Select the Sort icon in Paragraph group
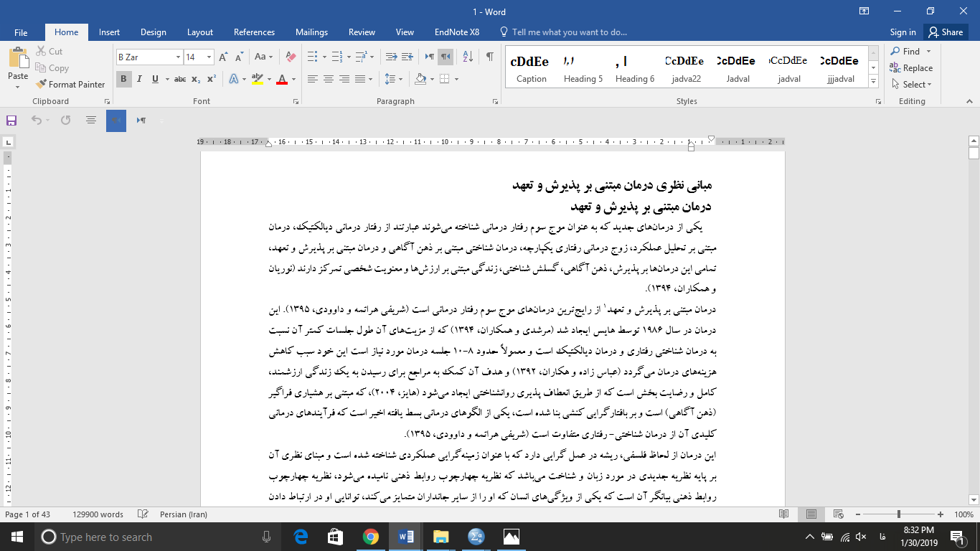980x551 pixels. [467, 55]
